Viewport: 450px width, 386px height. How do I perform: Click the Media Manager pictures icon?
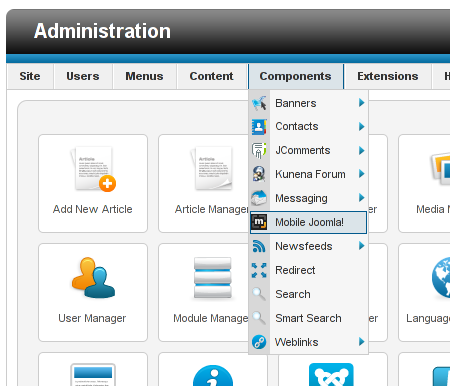[440, 169]
